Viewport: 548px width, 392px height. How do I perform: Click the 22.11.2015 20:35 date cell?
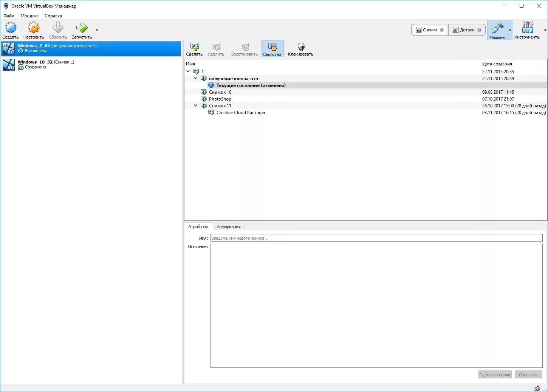point(498,71)
